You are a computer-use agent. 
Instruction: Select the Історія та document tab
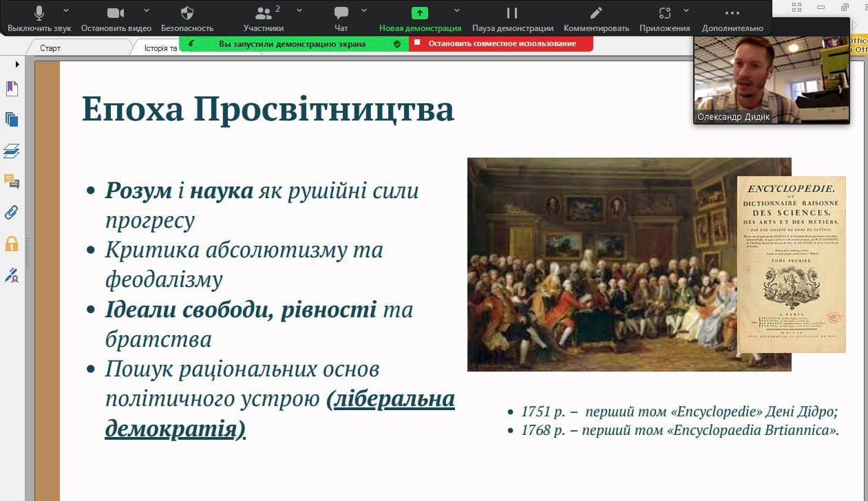coord(160,48)
